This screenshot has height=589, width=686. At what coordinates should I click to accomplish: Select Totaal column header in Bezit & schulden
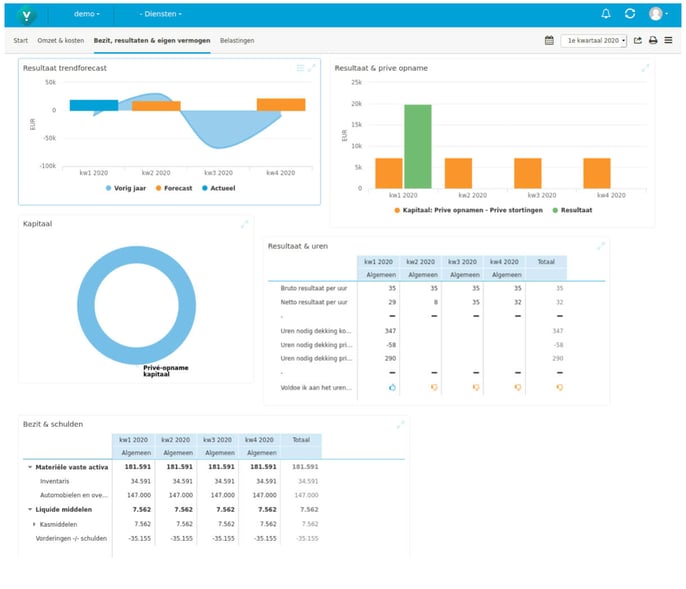(301, 440)
